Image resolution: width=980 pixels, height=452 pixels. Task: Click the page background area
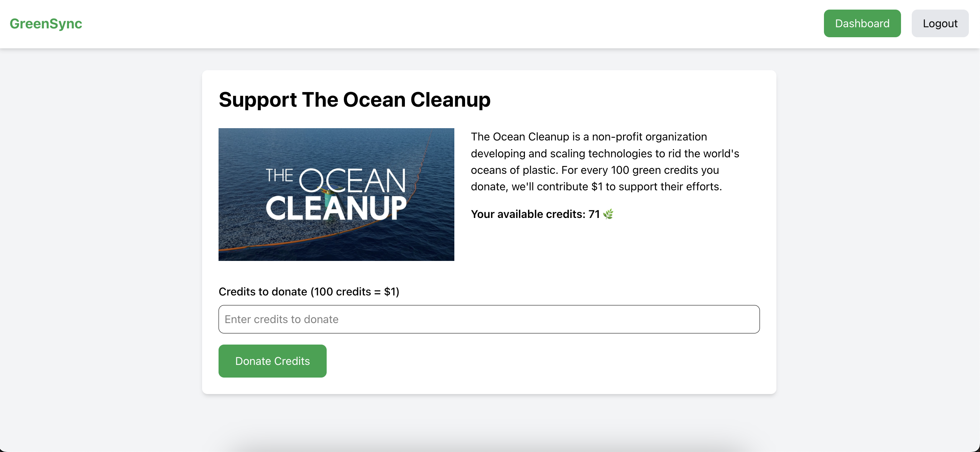pos(96,230)
